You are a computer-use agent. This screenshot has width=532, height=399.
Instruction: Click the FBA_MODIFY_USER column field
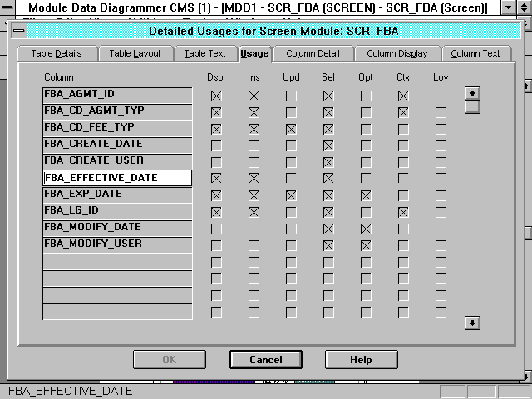click(x=117, y=244)
